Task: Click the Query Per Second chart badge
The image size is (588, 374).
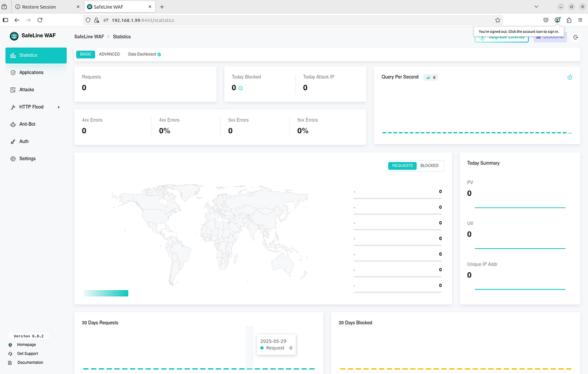Action: pos(431,78)
